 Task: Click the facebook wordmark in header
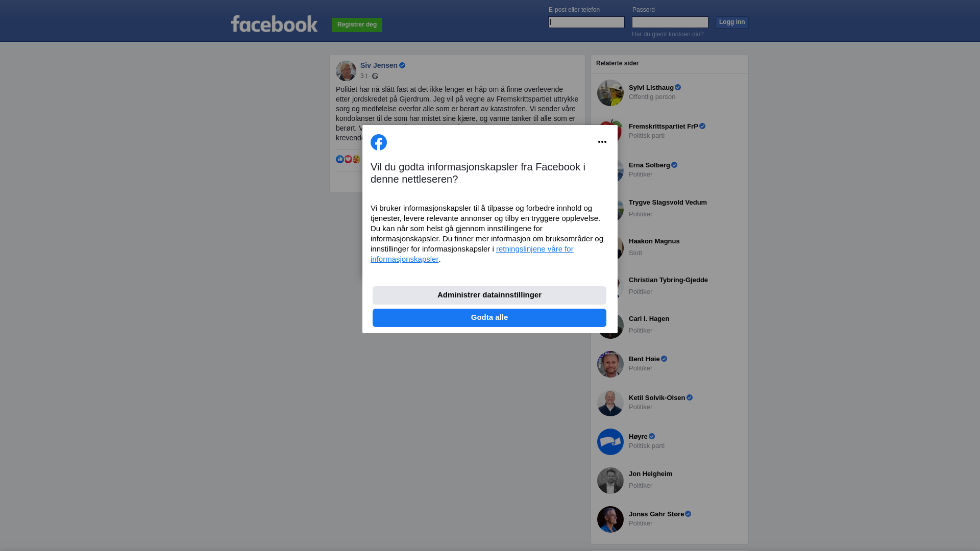click(275, 24)
